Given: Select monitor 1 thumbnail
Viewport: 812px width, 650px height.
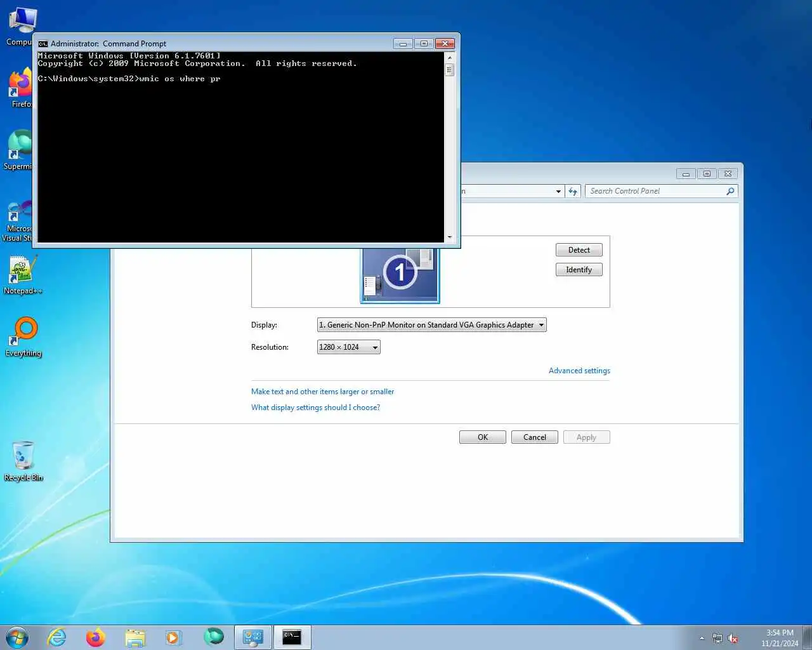Looking at the screenshot, I should point(400,275).
